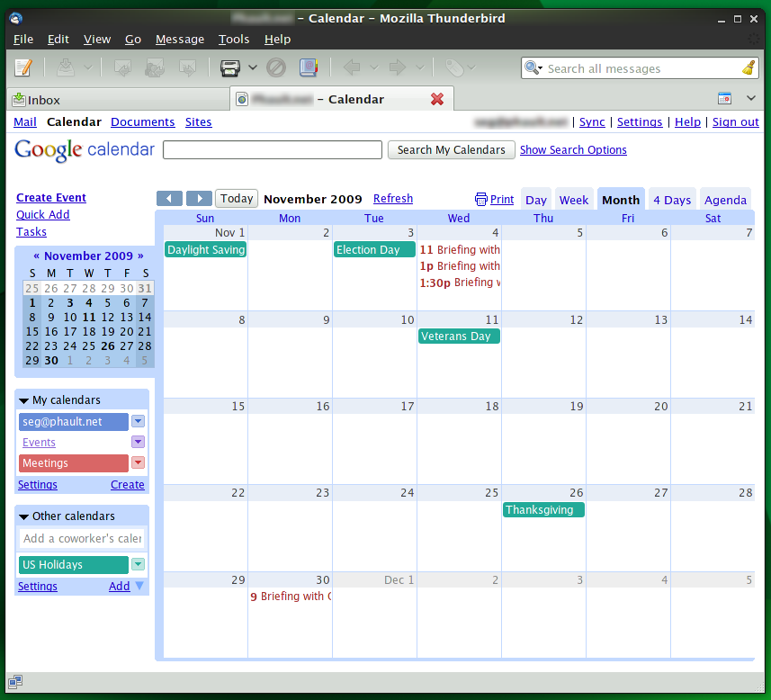
Task: Toggle the Meetings calendar visibility
Action: (x=74, y=462)
